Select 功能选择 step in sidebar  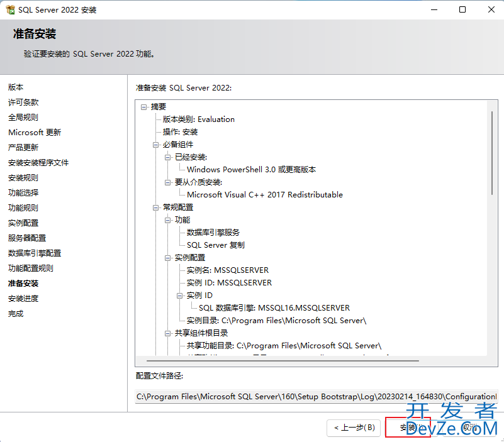pyautogui.click(x=23, y=193)
